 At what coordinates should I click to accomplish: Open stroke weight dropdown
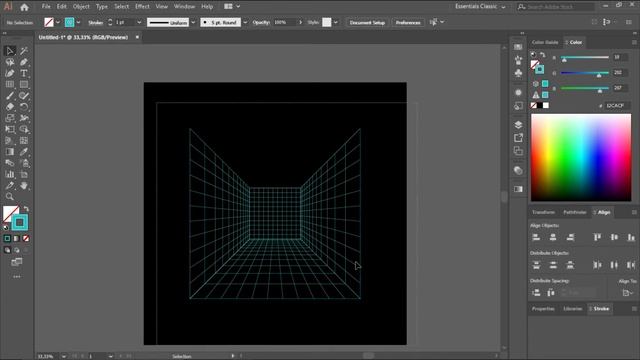[x=139, y=22]
